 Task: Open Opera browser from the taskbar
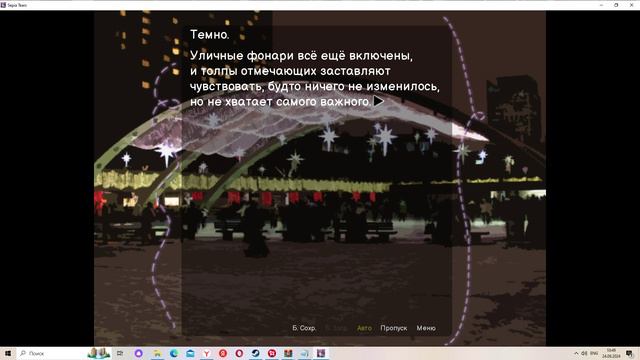[239, 353]
